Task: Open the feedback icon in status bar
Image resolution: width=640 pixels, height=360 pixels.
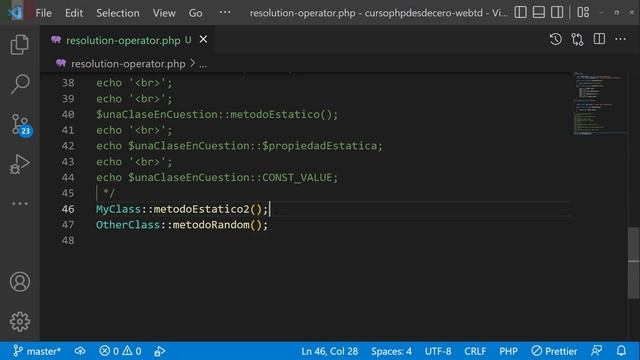Action: coord(597,351)
